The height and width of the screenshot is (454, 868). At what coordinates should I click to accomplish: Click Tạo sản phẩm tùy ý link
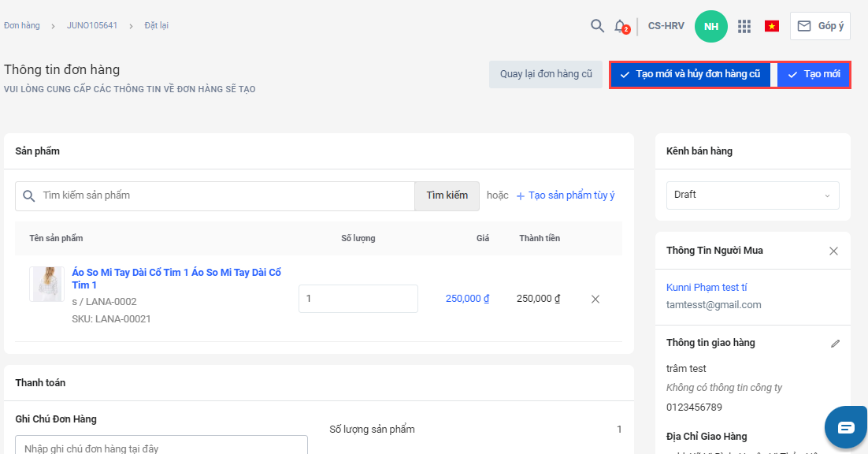point(566,195)
